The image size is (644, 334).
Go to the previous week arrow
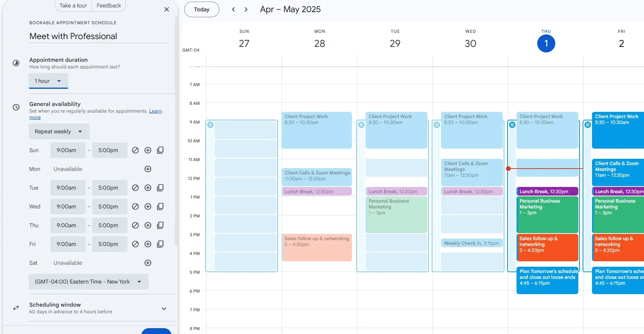pos(233,9)
